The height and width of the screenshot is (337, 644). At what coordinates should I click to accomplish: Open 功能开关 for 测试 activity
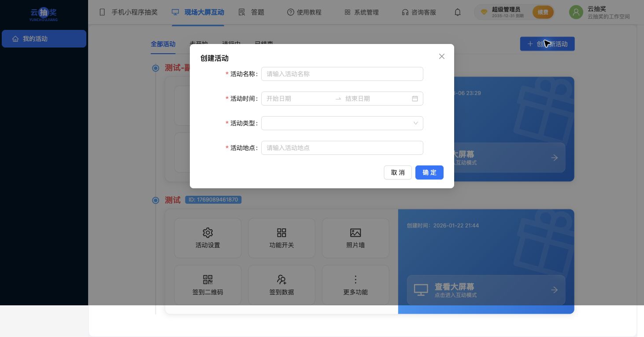click(281, 238)
